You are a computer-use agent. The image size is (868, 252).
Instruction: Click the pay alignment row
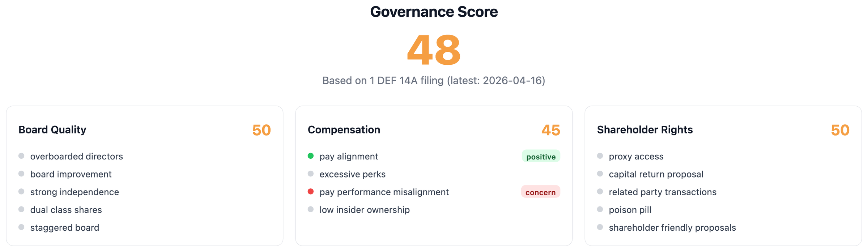tap(434, 156)
